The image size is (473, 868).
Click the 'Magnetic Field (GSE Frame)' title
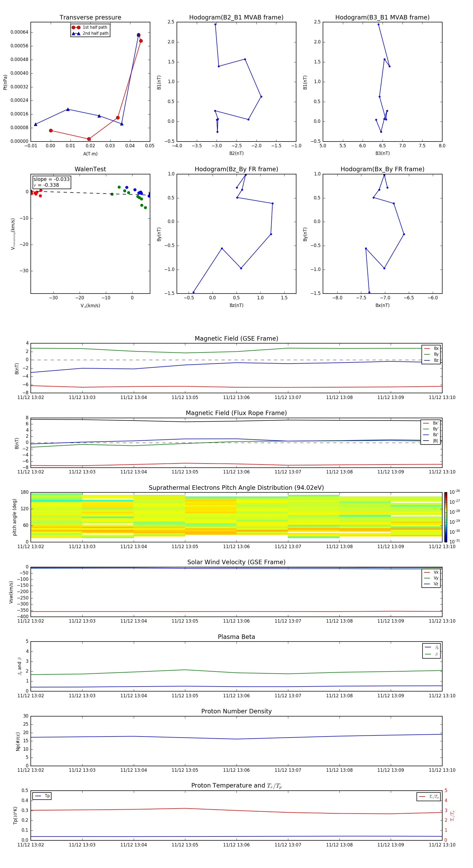236,339
